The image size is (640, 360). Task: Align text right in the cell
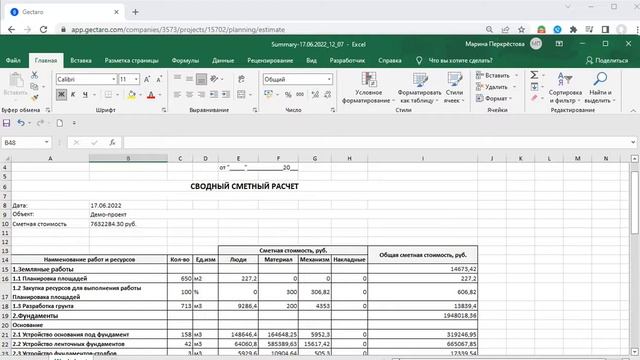[201, 95]
